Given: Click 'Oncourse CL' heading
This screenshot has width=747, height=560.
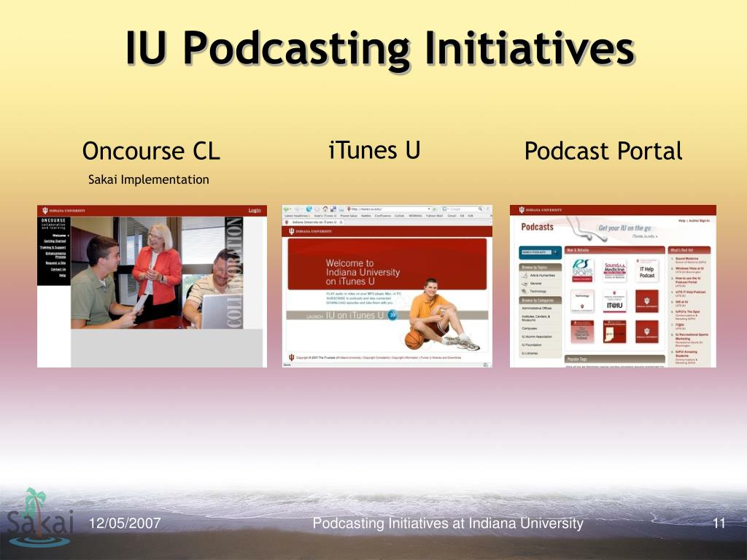Looking at the screenshot, I should pos(151,151).
